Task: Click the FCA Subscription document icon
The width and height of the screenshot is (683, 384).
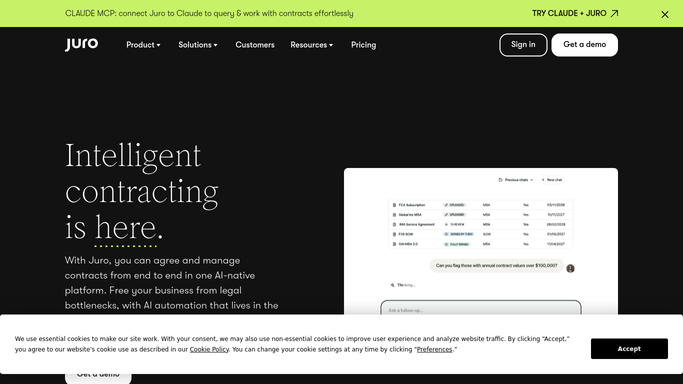Action: point(394,205)
